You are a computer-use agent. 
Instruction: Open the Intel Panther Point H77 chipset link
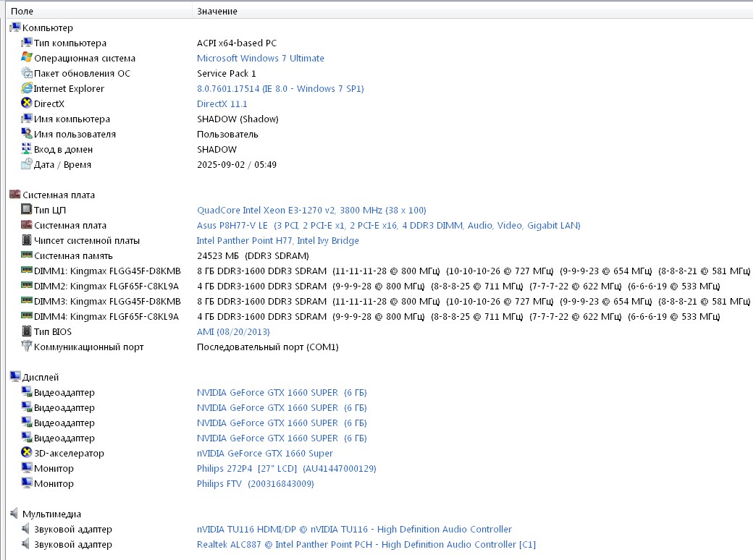tap(277, 240)
